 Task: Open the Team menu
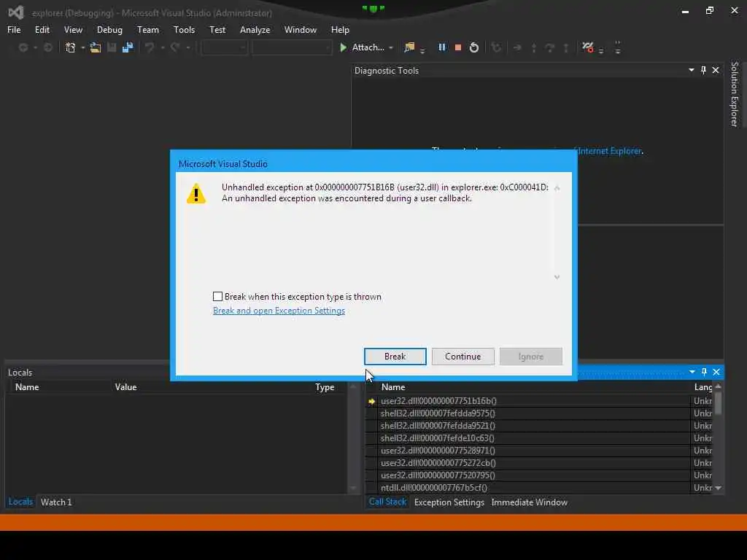click(x=147, y=29)
